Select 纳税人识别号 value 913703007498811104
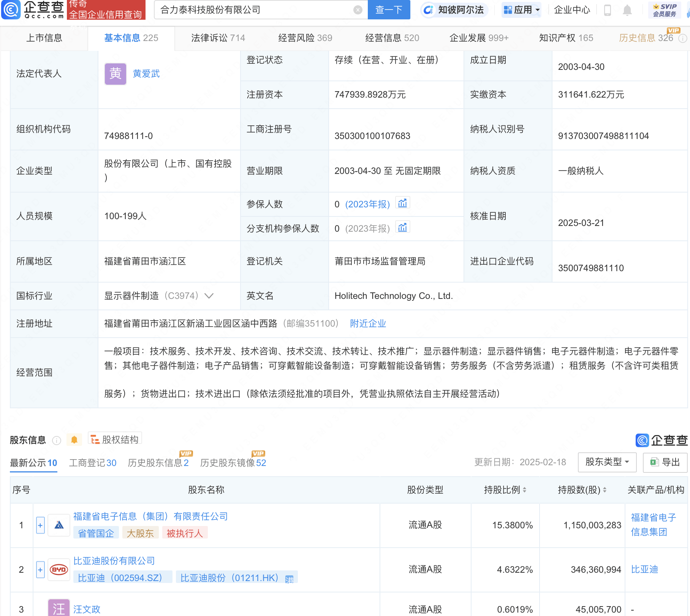This screenshot has width=690, height=616. pyautogui.click(x=603, y=136)
